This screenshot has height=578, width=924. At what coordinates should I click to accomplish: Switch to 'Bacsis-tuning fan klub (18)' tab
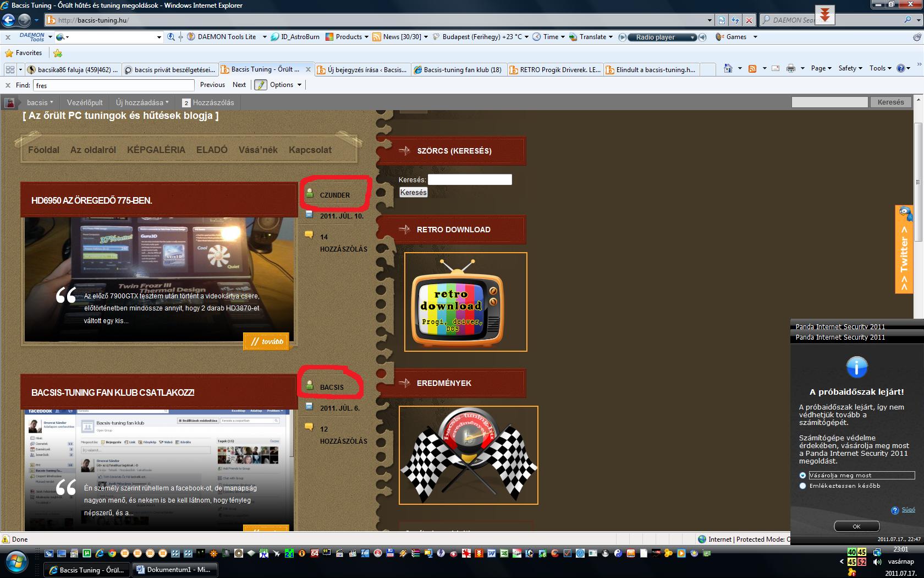[458, 69]
